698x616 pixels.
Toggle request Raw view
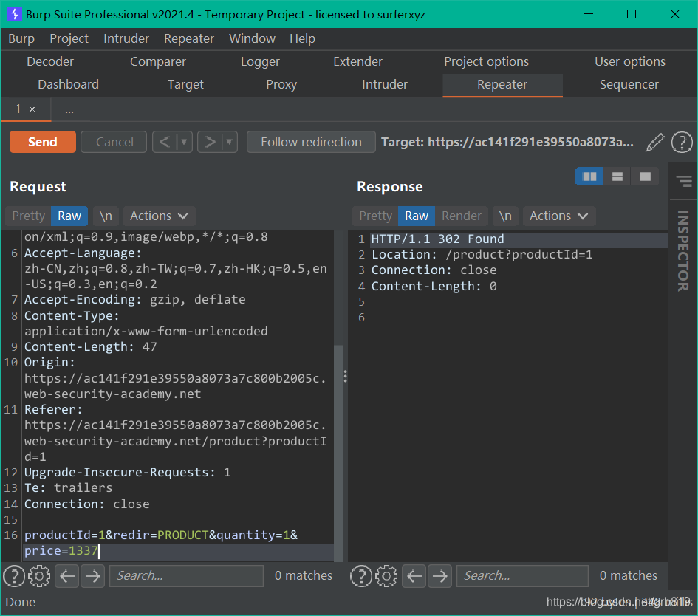[x=69, y=216]
